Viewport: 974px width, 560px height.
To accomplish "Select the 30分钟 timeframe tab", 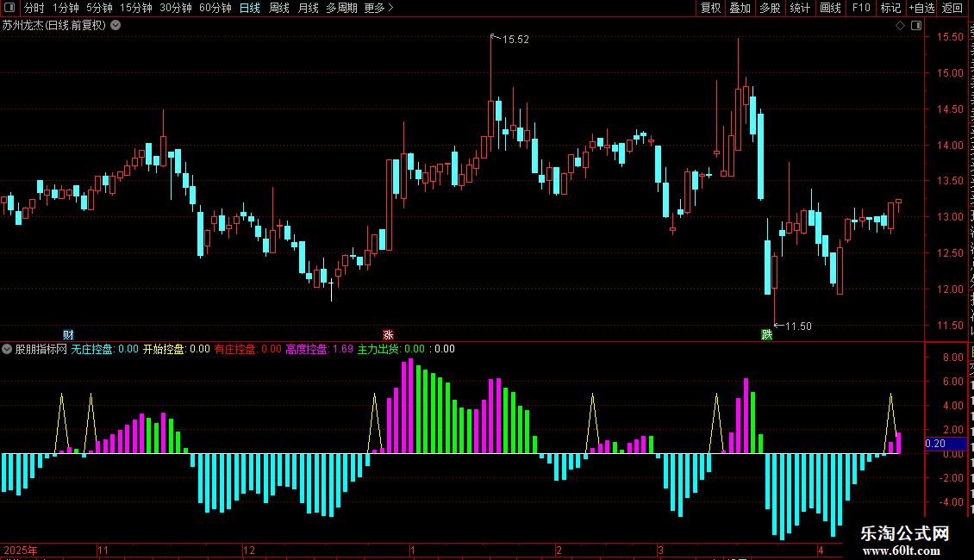I will 176,8.
